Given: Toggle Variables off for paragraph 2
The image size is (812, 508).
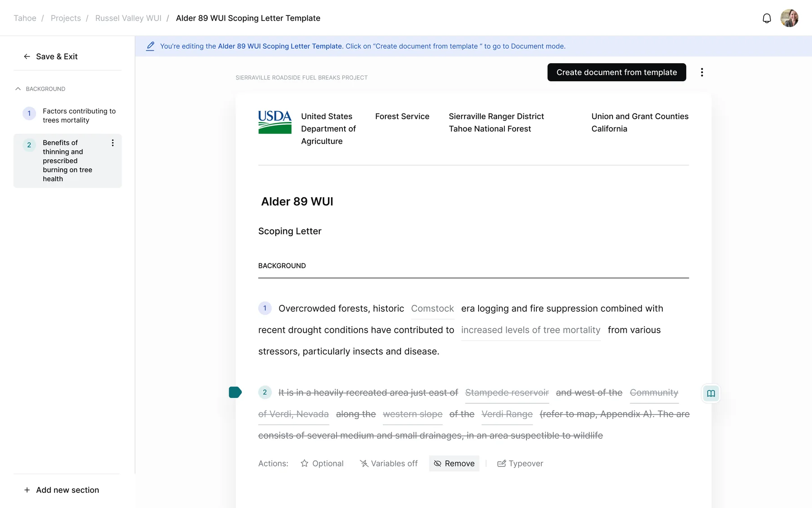Looking at the screenshot, I should point(389,463).
